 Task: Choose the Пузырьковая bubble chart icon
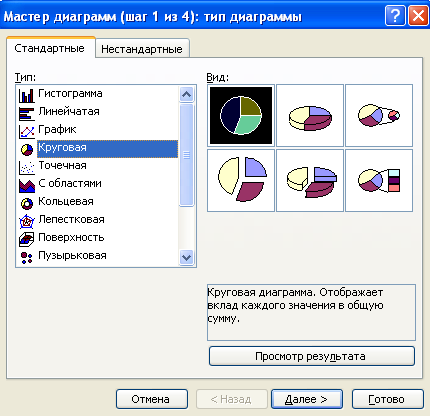[x=27, y=257]
